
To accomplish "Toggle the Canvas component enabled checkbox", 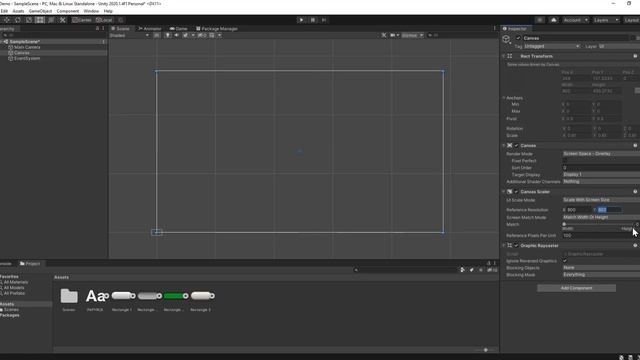I will coord(517,145).
